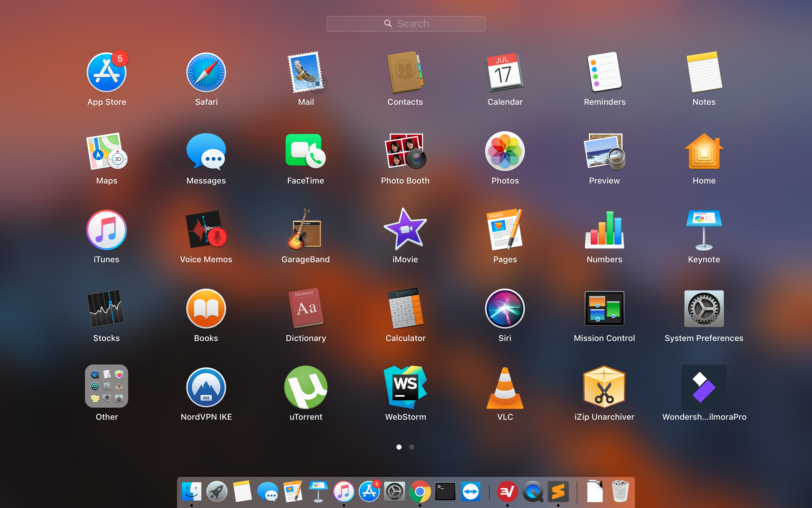Open the Pages icon in the Dock
The width and height of the screenshot is (812, 508).
point(293,491)
